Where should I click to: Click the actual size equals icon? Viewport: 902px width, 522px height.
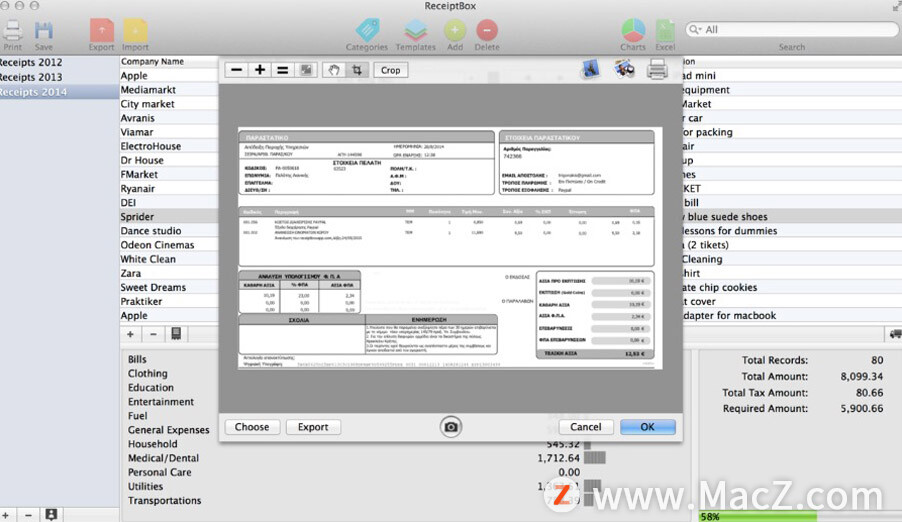[282, 70]
